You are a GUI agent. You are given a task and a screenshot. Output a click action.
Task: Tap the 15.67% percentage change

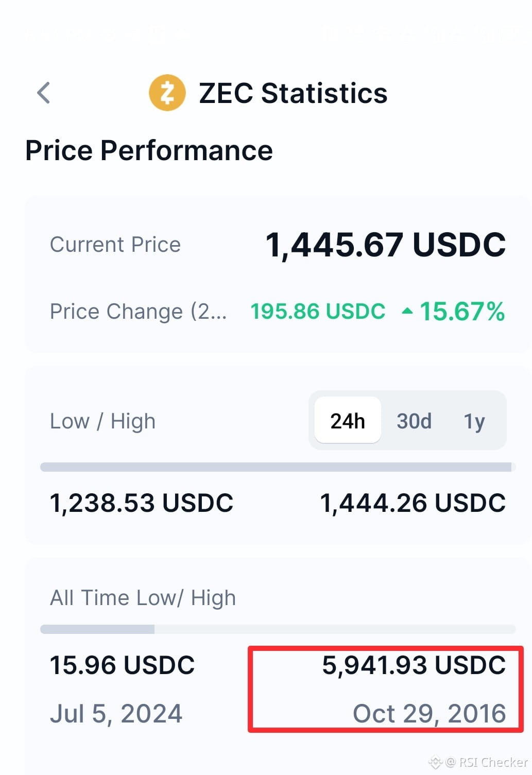(x=462, y=311)
